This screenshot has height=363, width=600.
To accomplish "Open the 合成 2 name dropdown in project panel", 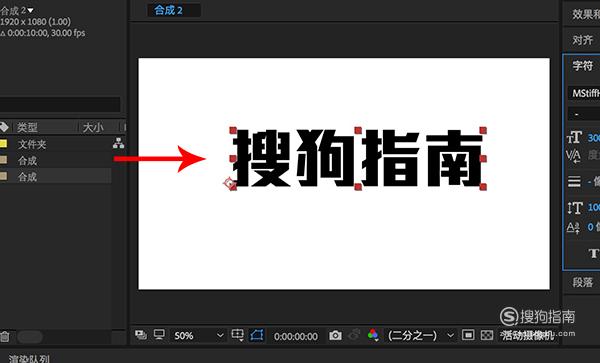I will point(30,10).
